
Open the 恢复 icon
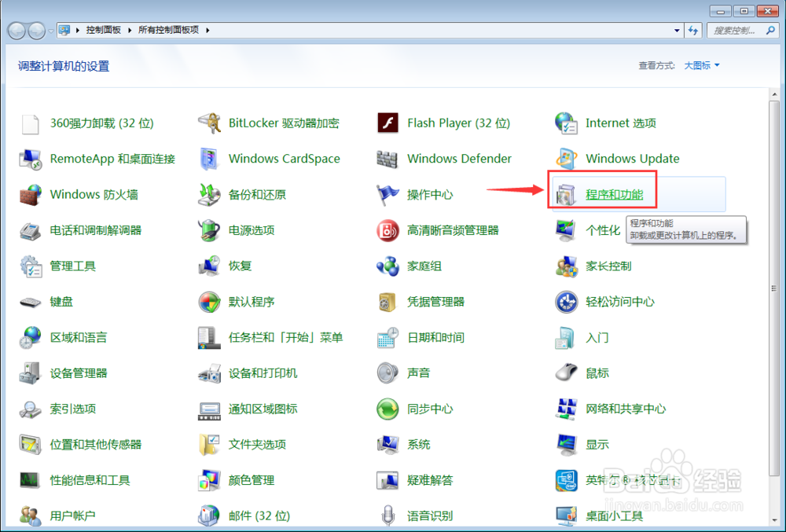pos(209,266)
